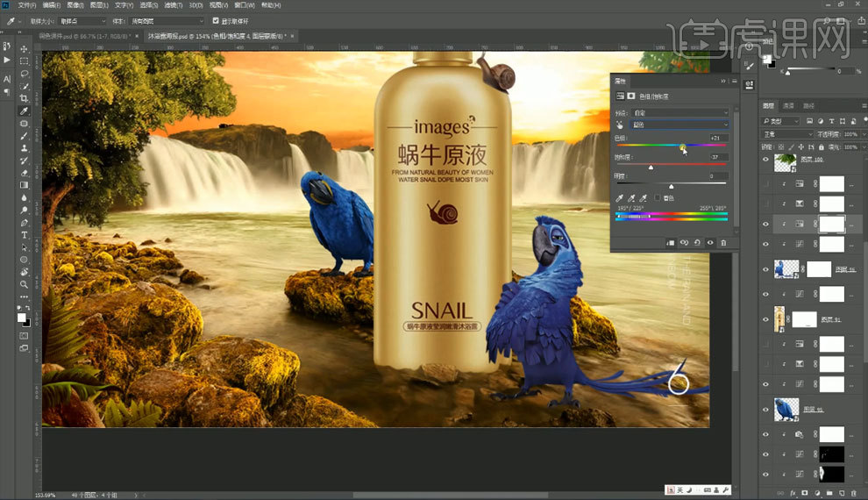
Task: Click the delete adjustment trash icon in Properties
Action: pos(723,242)
